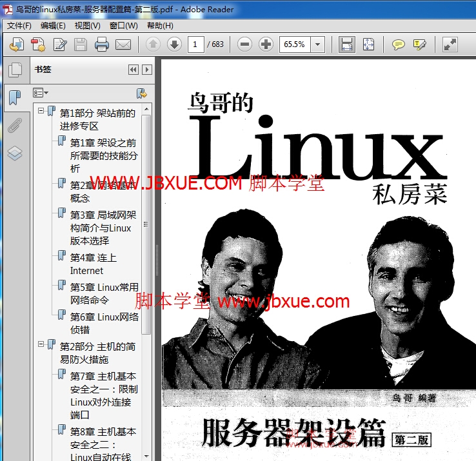Click the page number input field
The image size is (476, 461).
(196, 44)
